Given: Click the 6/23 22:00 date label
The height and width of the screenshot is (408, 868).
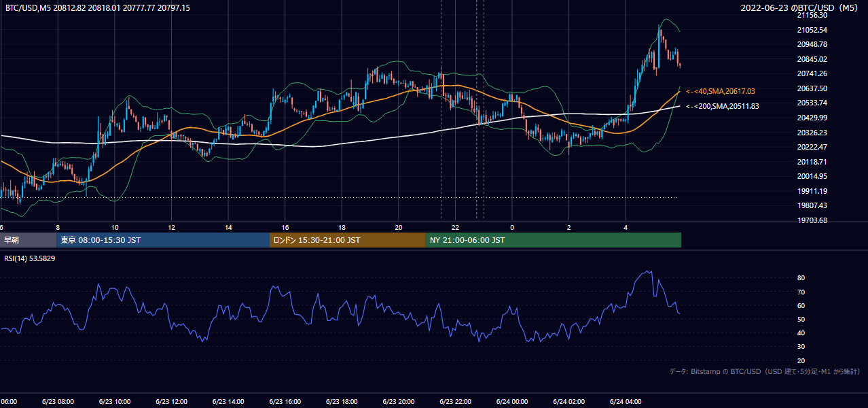Looking at the screenshot, I should [455, 402].
